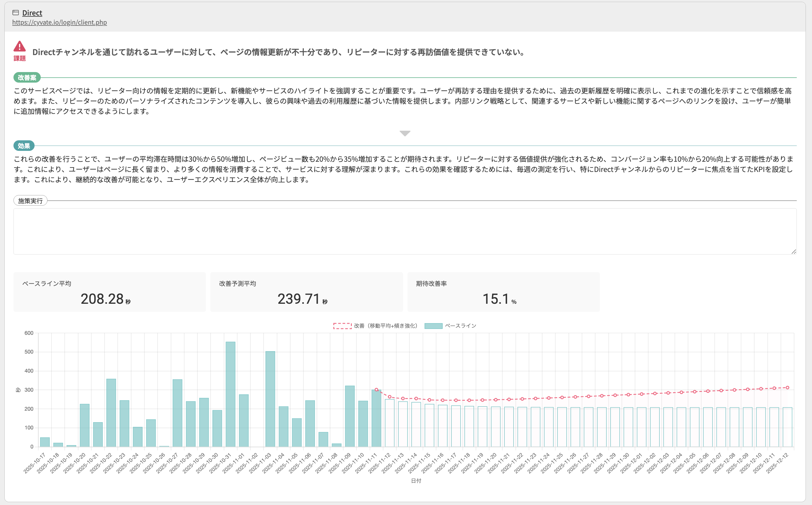Click inside the 施策実行 text area
Viewport: 812px width, 505px height.
(405, 231)
